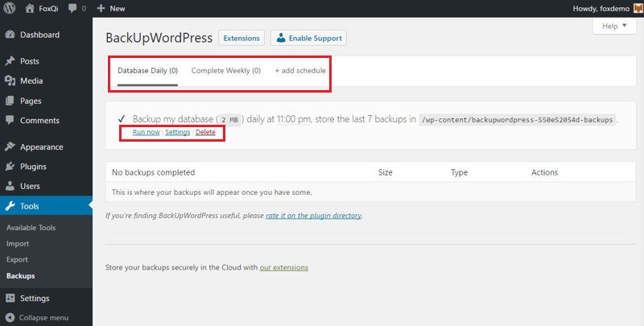This screenshot has width=644, height=326.
Task: Open Available Tools submenu item
Action: pyautogui.click(x=31, y=228)
